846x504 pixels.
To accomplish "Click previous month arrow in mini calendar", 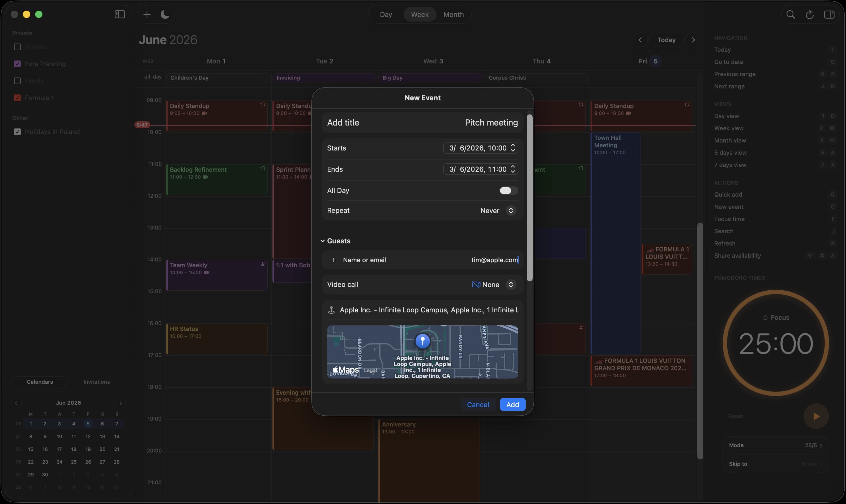I will (x=16, y=403).
